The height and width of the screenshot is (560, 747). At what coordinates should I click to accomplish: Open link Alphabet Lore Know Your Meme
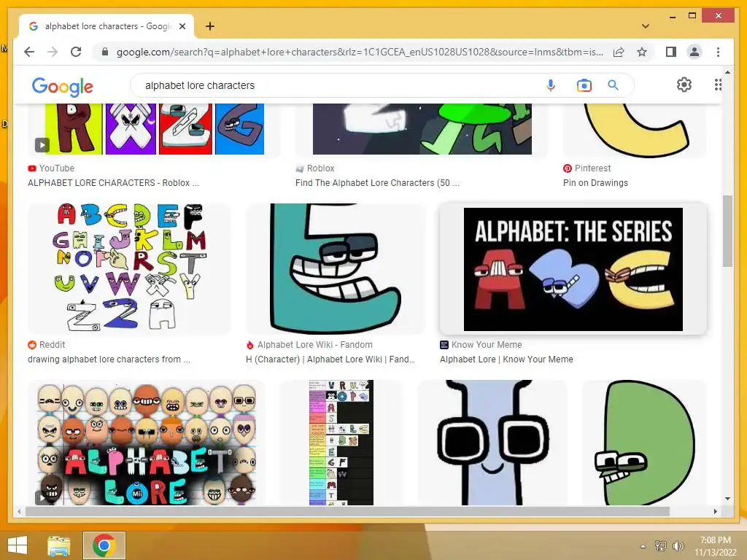(x=506, y=359)
